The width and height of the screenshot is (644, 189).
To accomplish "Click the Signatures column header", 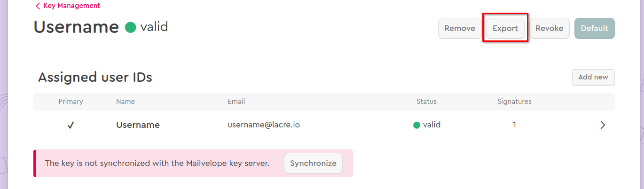I will click(x=515, y=102).
